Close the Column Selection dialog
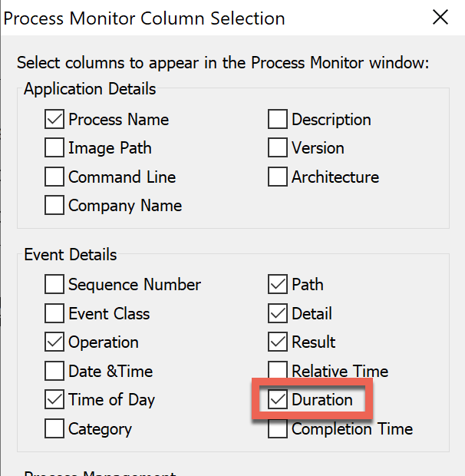 click(440, 17)
